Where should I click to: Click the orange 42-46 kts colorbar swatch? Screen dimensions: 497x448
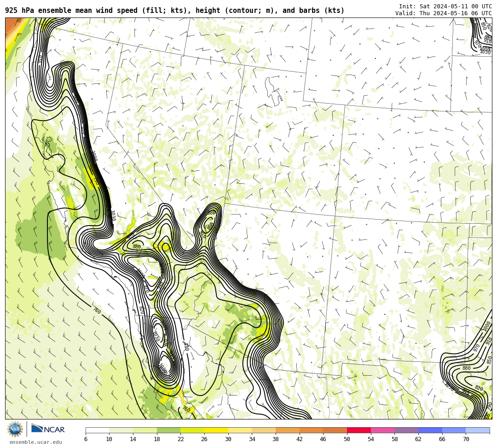[x=311, y=430]
